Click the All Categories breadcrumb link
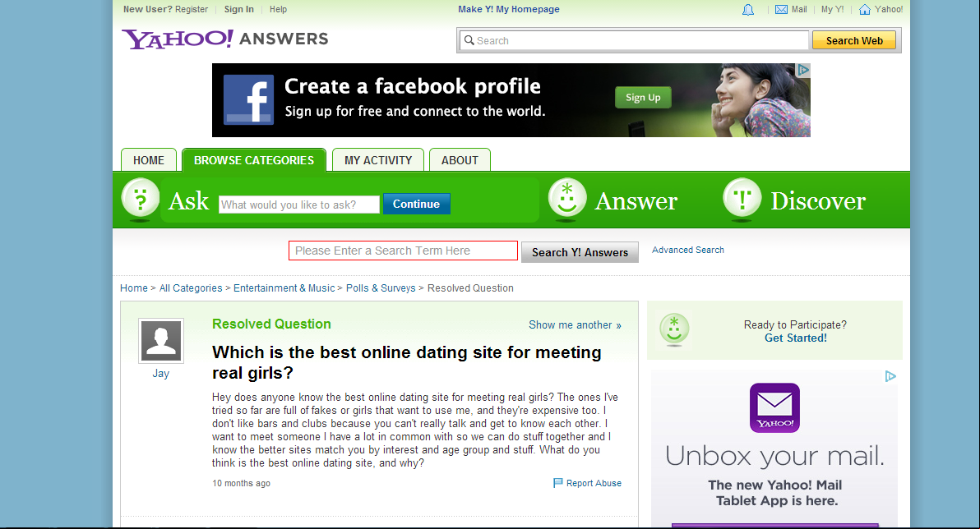This screenshot has height=529, width=980. point(191,288)
